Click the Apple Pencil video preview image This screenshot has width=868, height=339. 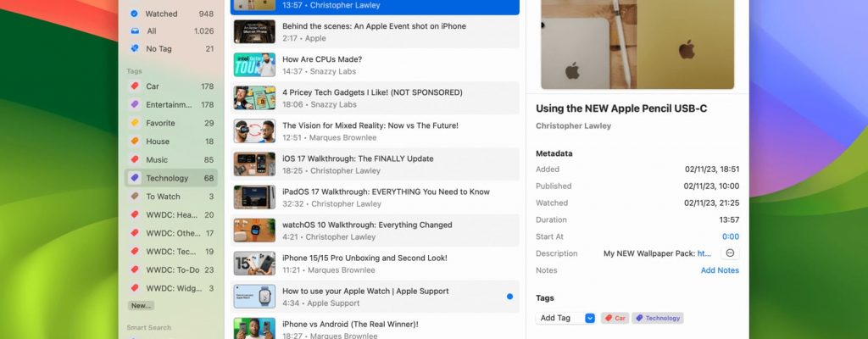point(637,42)
